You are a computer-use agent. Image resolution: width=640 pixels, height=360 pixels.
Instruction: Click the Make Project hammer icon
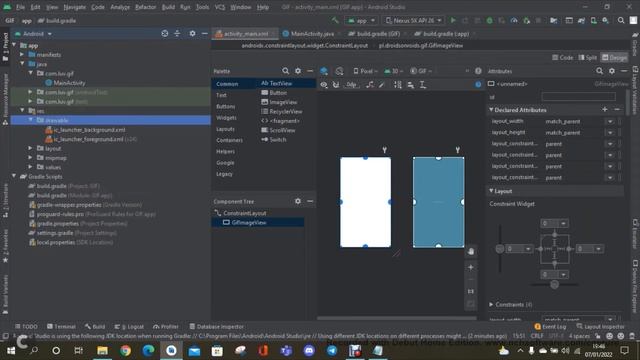click(x=335, y=20)
